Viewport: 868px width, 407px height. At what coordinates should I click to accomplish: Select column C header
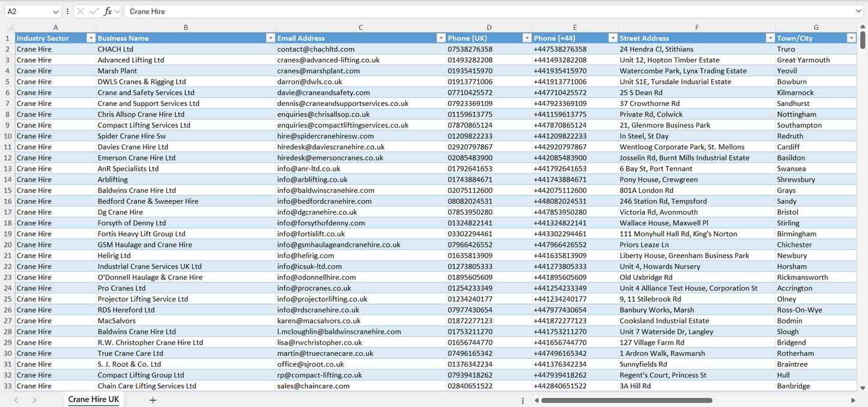(x=360, y=27)
